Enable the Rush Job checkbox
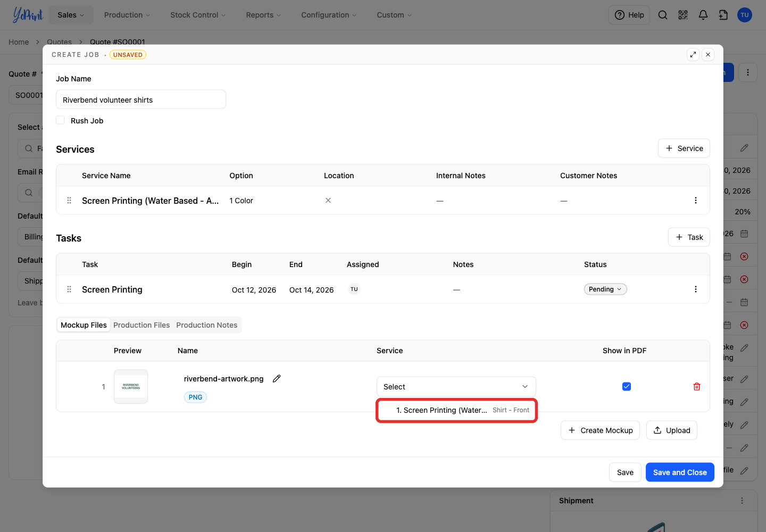The image size is (766, 532). pyautogui.click(x=60, y=120)
